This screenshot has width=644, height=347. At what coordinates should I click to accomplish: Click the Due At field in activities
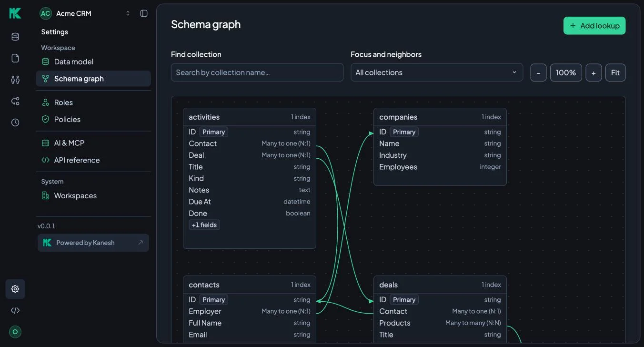250,202
